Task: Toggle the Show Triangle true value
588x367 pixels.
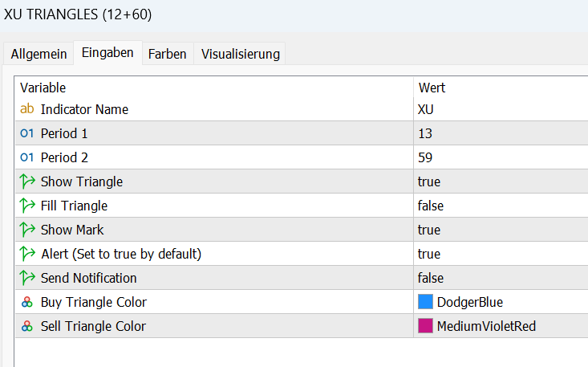Action: [429, 181]
